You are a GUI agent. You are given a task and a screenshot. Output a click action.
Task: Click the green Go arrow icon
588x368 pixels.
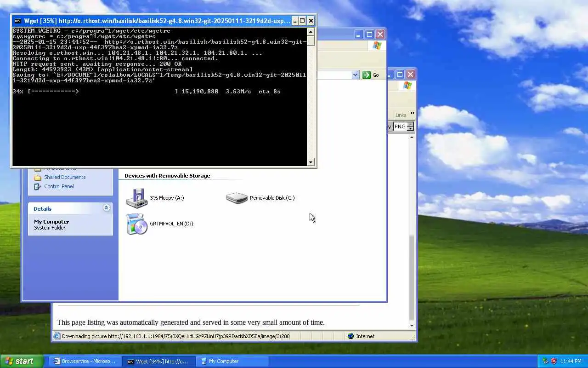click(x=366, y=75)
